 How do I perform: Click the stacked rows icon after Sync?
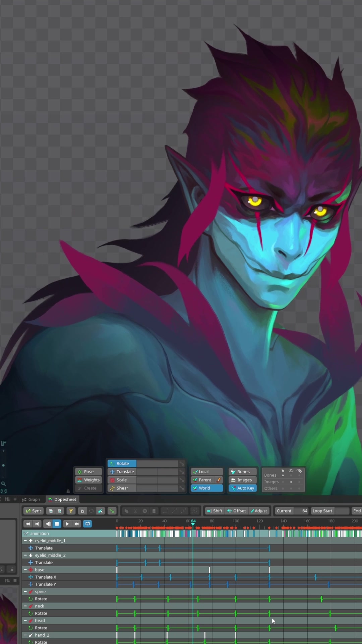coord(51,511)
